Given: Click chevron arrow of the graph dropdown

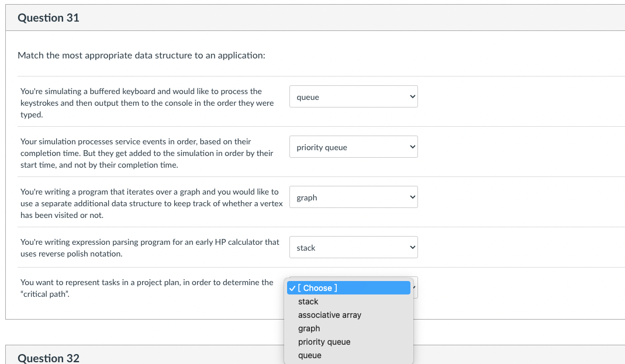Looking at the screenshot, I should point(412,197).
